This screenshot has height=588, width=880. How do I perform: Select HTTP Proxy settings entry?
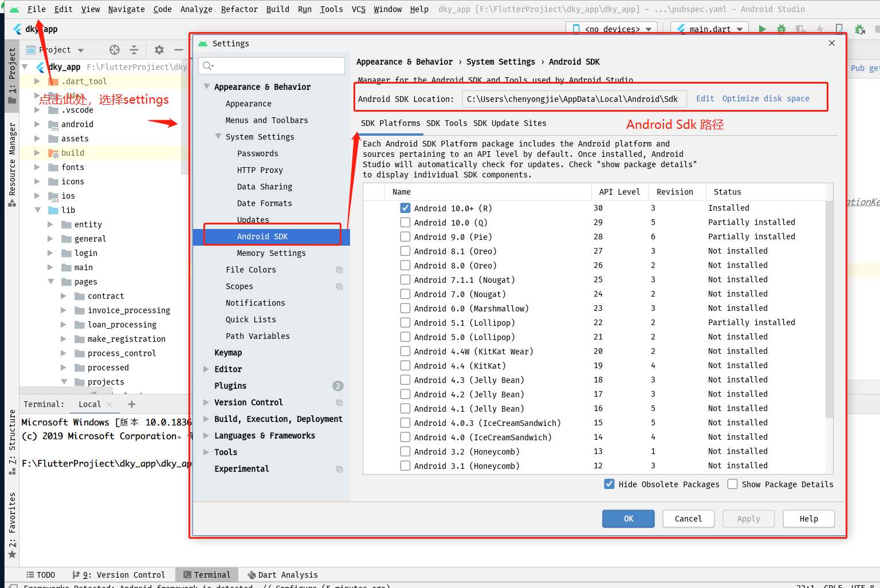pos(260,170)
